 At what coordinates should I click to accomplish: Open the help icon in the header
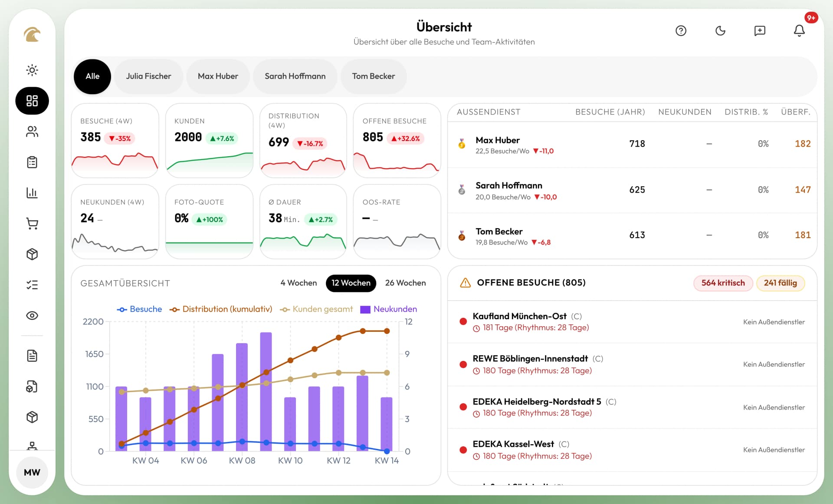pyautogui.click(x=680, y=31)
